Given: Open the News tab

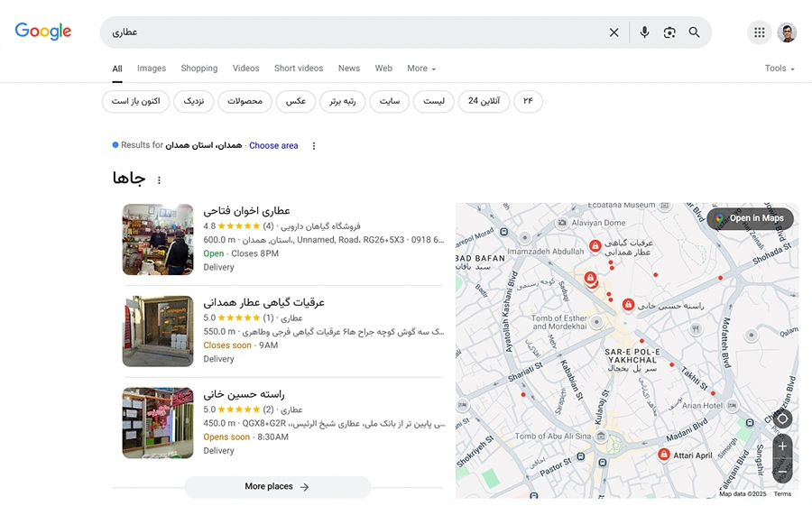Looking at the screenshot, I should (349, 69).
